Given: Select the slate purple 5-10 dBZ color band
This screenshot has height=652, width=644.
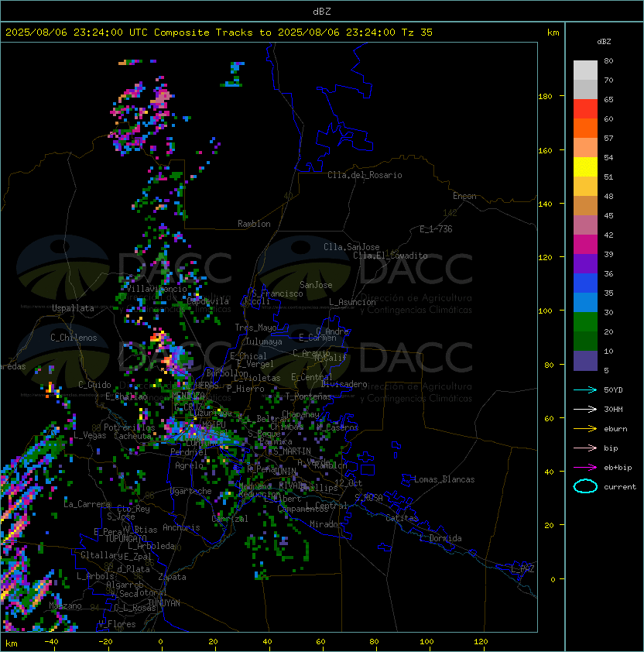Looking at the screenshot, I should click(x=585, y=361).
